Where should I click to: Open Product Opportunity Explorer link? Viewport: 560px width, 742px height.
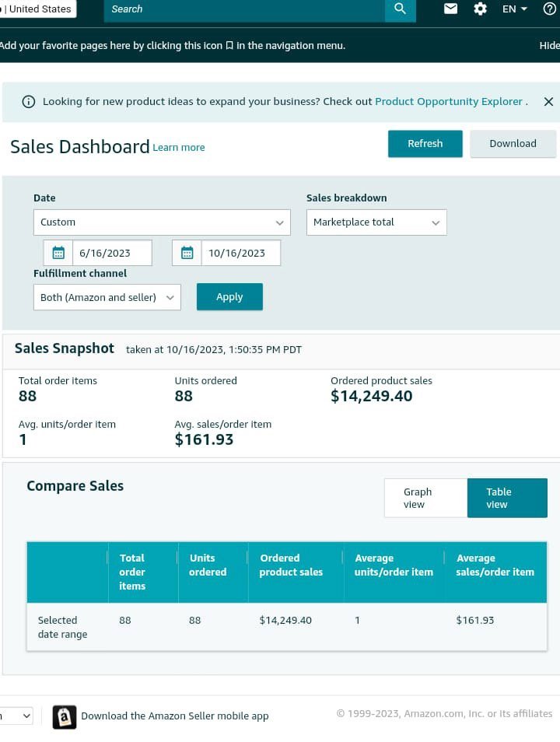pyautogui.click(x=449, y=101)
